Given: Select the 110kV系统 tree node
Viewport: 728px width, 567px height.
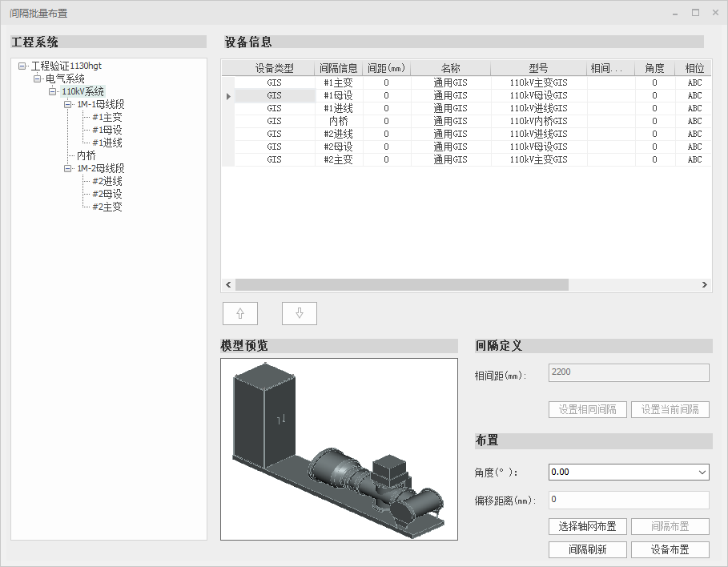Looking at the screenshot, I should [82, 91].
